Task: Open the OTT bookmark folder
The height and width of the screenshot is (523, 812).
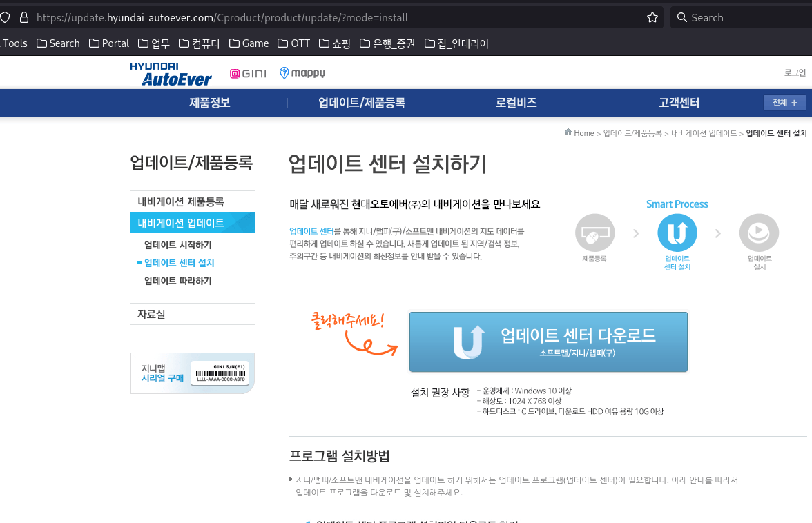Action: tap(293, 43)
